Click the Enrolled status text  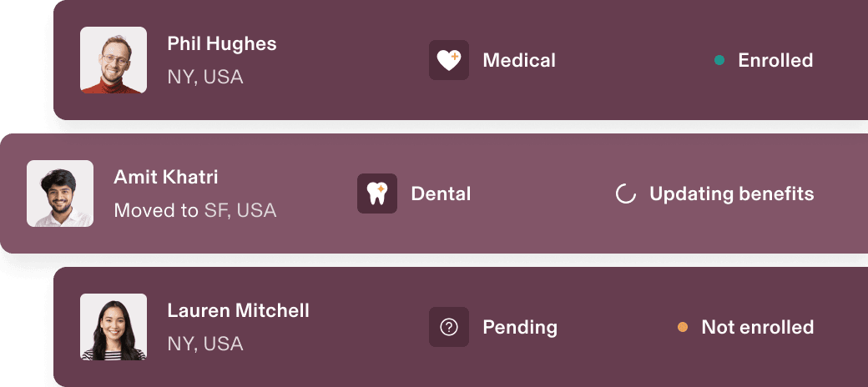pos(775,60)
